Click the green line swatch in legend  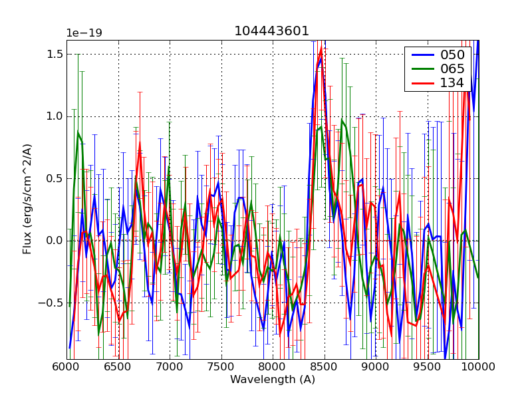(421, 68)
